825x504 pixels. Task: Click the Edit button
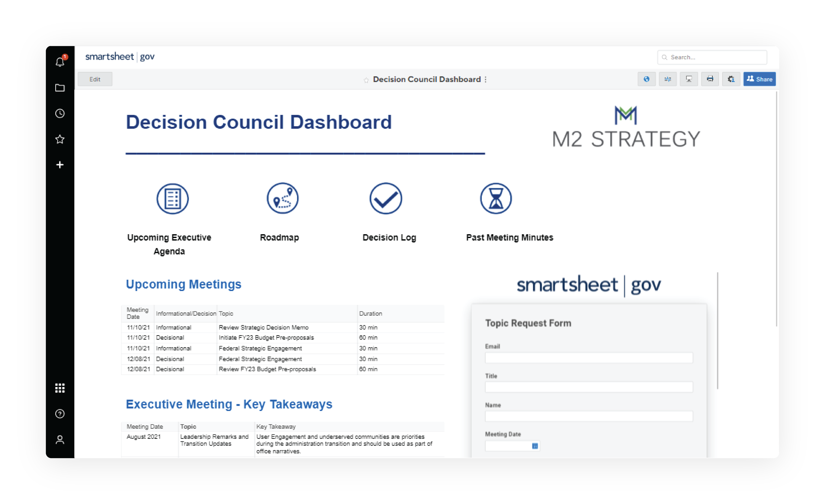[x=95, y=79]
